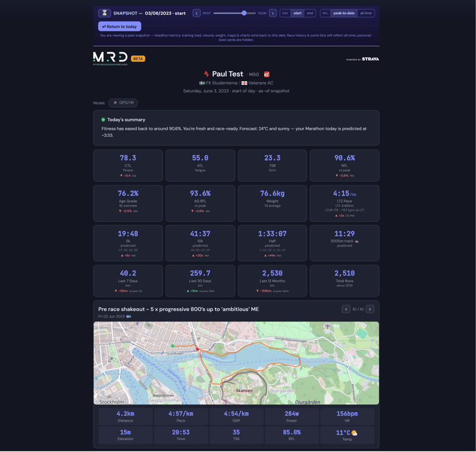Click the 284w Power tile
The height and width of the screenshot is (452, 476).
click(292, 416)
